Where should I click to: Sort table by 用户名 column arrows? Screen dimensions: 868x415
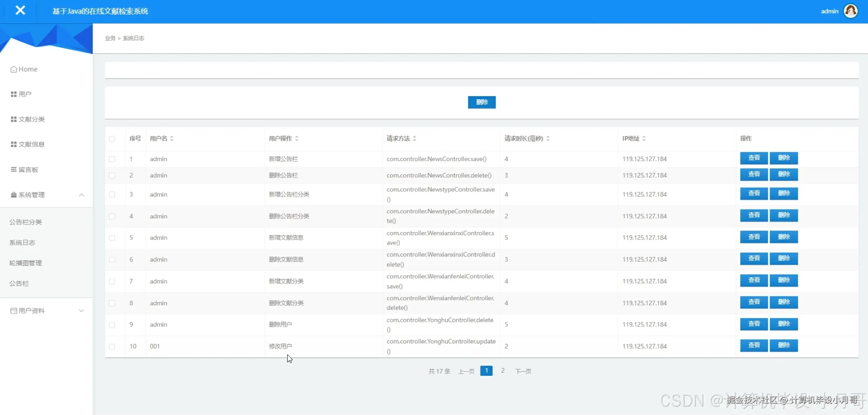click(172, 138)
